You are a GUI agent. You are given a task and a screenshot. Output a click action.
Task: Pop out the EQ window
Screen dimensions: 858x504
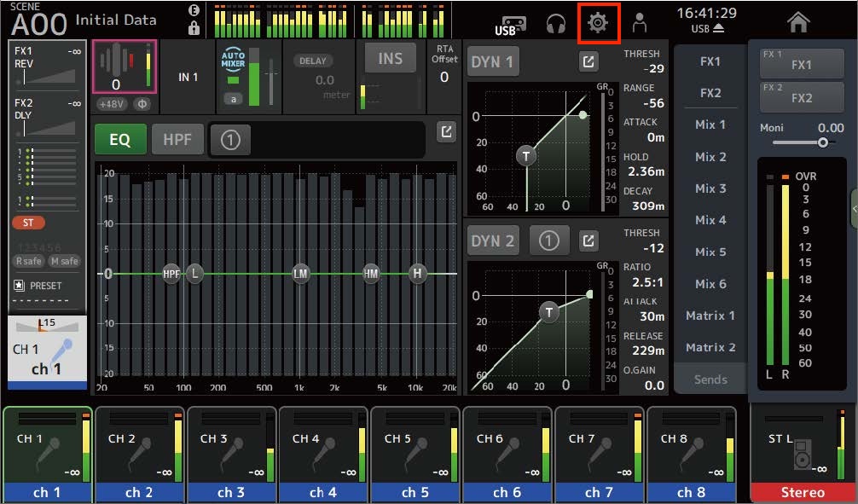coord(447,131)
